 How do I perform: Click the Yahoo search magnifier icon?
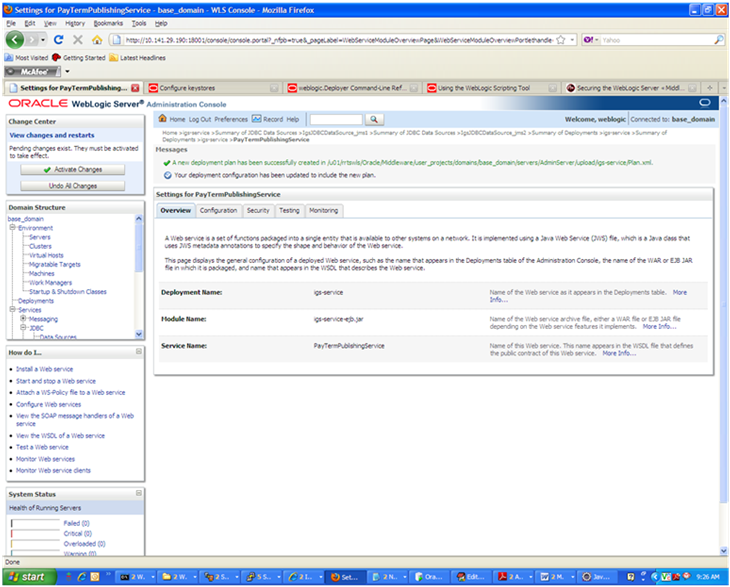tap(718, 40)
